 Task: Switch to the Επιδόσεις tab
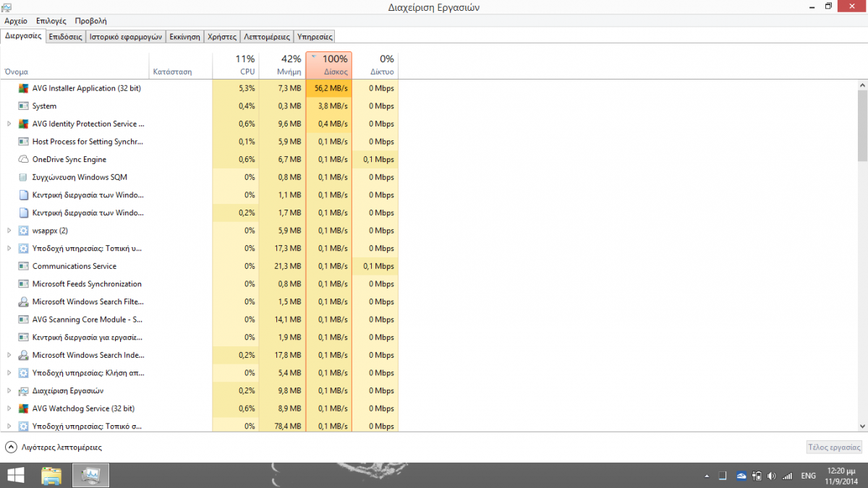coord(66,36)
